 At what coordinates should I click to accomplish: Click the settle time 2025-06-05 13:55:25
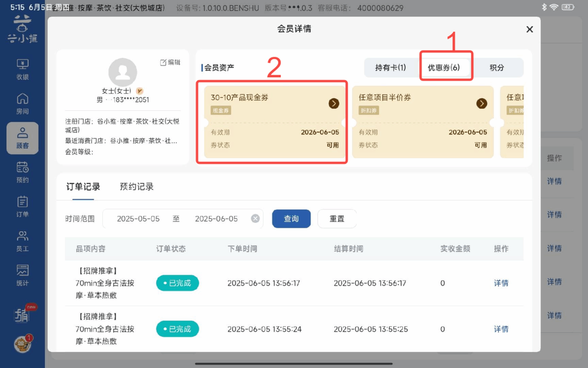point(370,329)
